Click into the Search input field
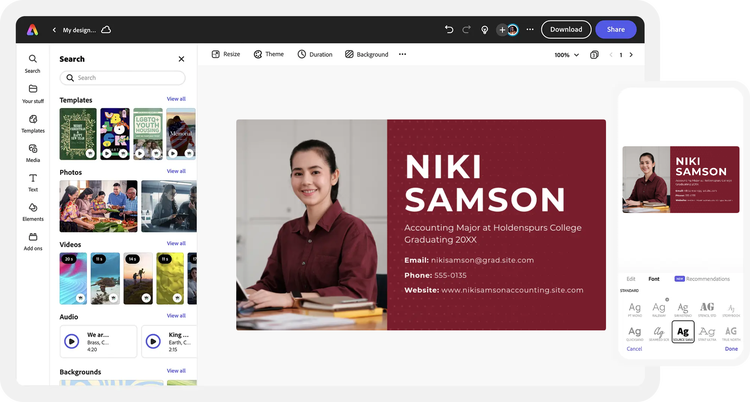The width and height of the screenshot is (750, 402). pos(122,78)
